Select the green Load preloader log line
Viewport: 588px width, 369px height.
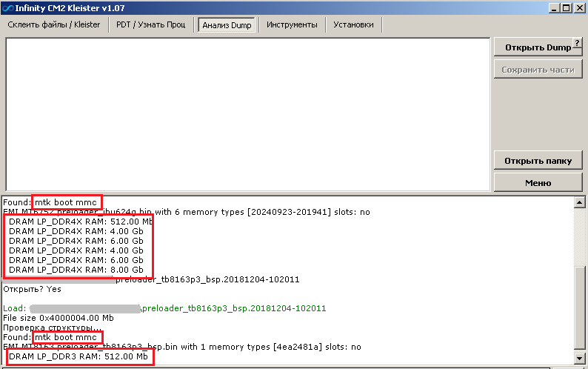[x=164, y=308]
